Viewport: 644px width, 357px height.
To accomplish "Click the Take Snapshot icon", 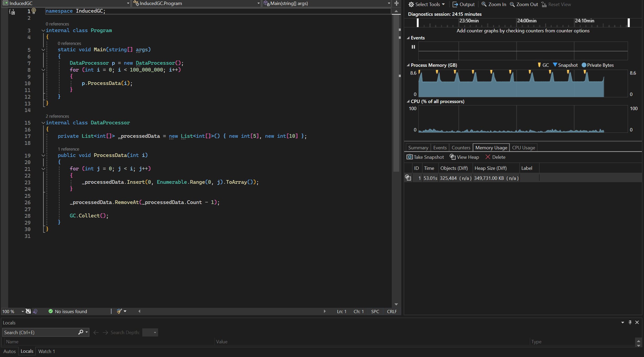I will pyautogui.click(x=409, y=157).
